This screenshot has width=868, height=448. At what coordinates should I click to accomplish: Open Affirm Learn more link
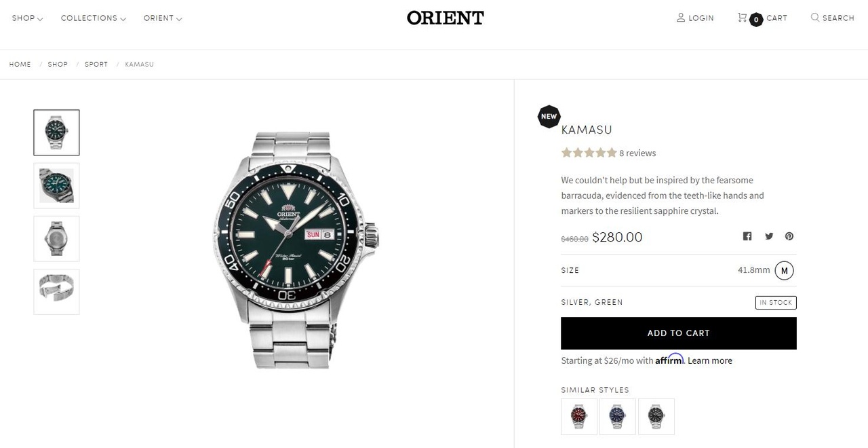click(x=709, y=360)
